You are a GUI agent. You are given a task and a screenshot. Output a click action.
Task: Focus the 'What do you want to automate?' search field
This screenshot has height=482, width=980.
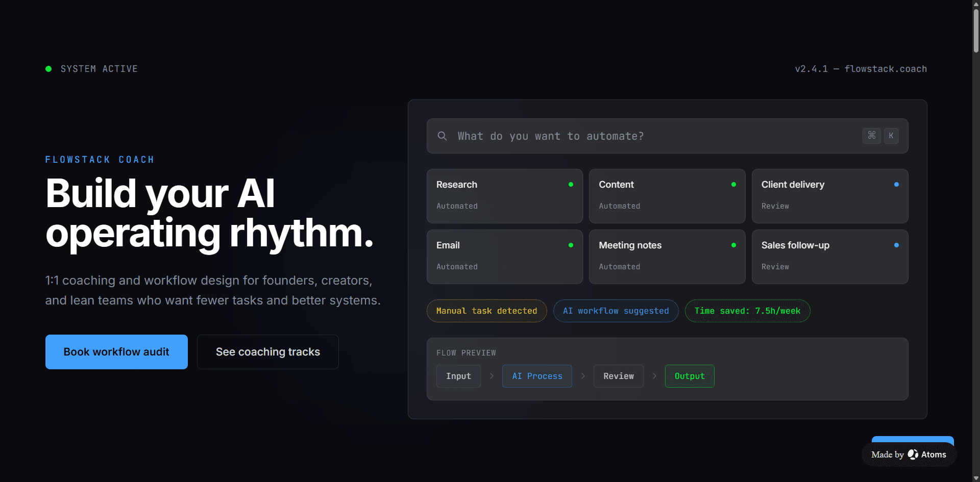(x=667, y=136)
